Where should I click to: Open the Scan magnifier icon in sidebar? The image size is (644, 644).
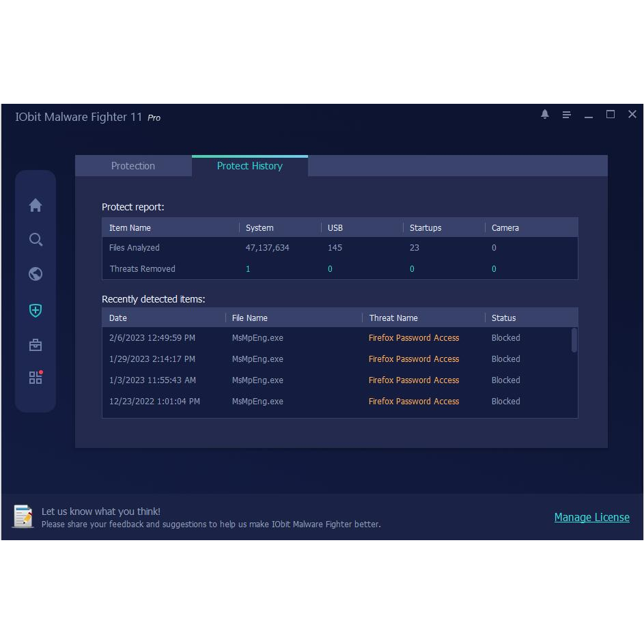[x=36, y=240]
